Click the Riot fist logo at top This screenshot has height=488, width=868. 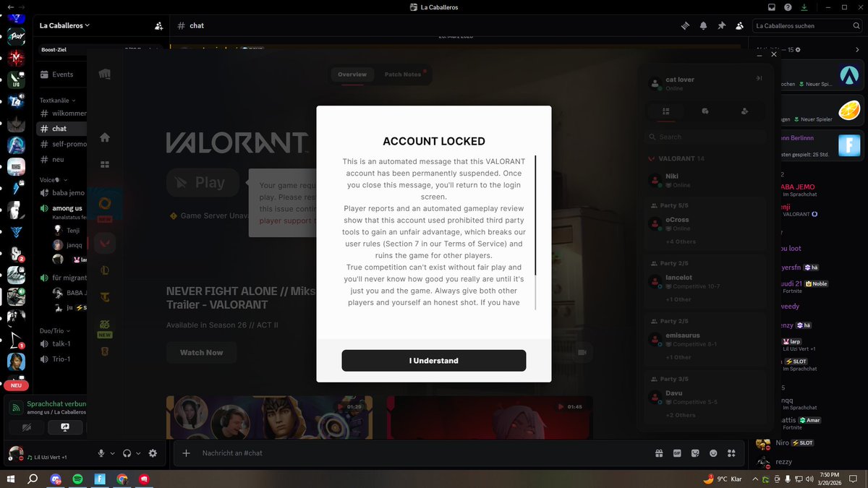[105, 74]
